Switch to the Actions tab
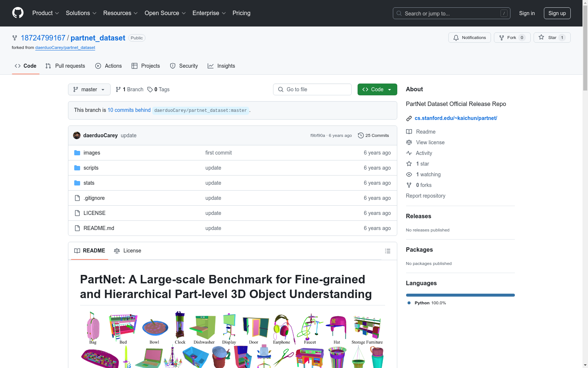 108,66
